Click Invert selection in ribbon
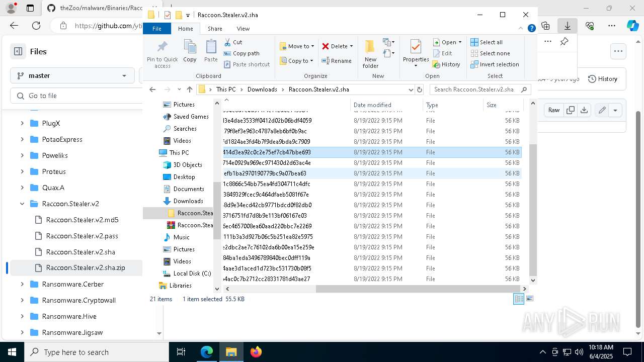The height and width of the screenshot is (362, 644). pyautogui.click(x=495, y=64)
